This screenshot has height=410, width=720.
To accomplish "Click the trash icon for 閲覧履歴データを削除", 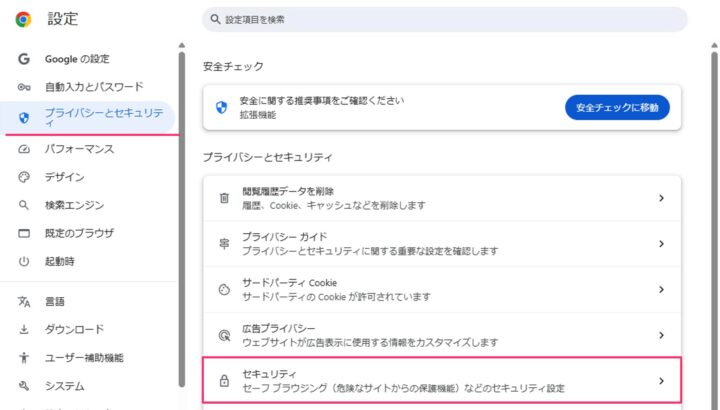I will [224, 198].
